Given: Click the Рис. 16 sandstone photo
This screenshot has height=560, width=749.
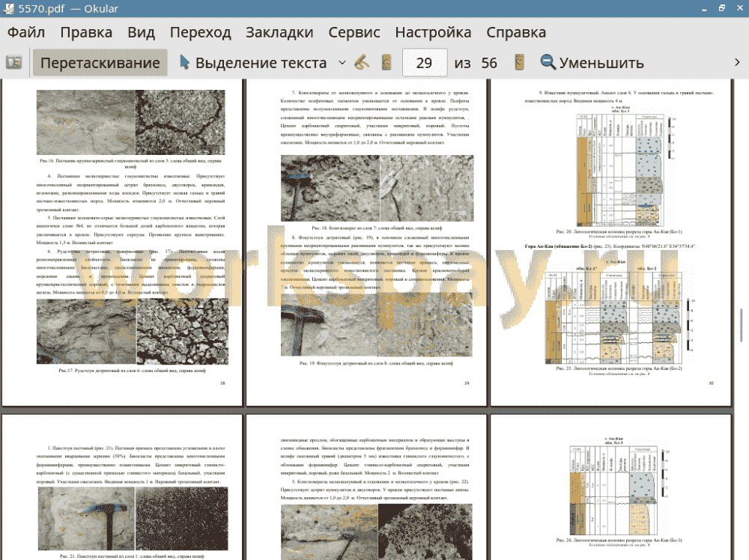Looking at the screenshot, I should (x=130, y=122).
